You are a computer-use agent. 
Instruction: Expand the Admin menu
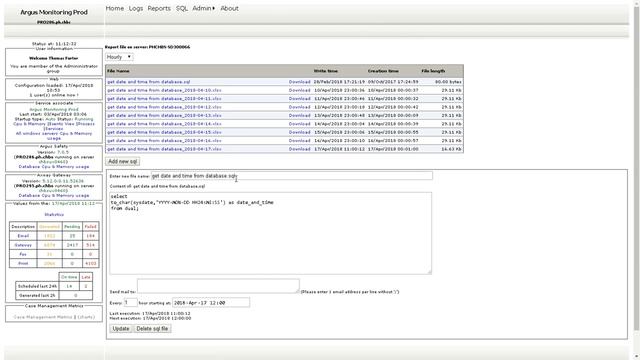point(203,8)
